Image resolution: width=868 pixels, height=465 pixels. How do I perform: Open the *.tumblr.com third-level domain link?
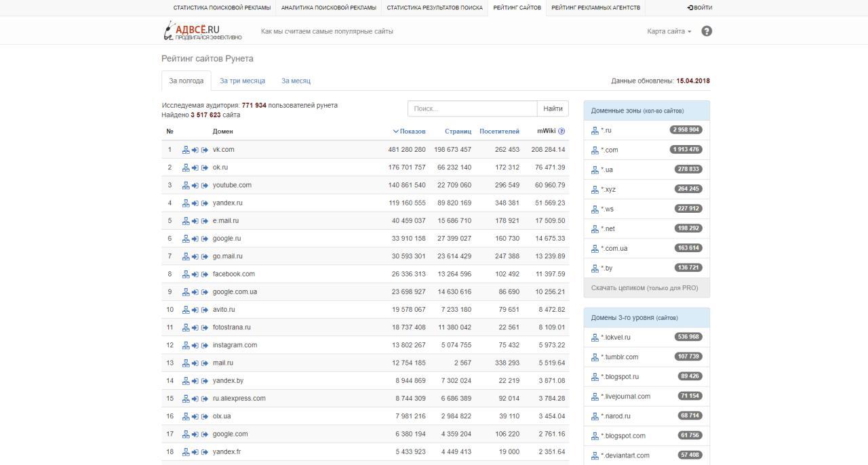619,357
